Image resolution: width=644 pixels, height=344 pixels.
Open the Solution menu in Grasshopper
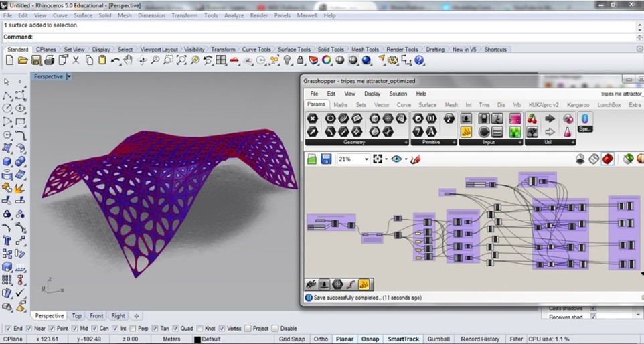[398, 94]
